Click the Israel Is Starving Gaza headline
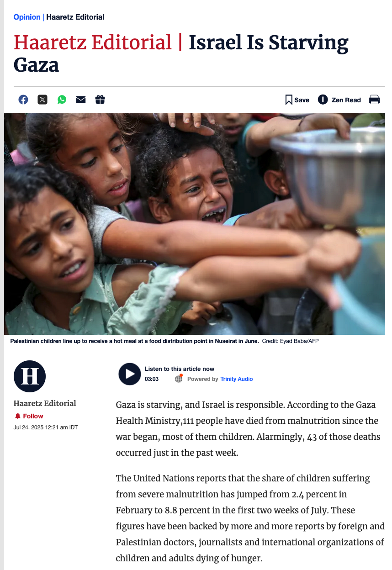This screenshot has height=570, width=392. (x=181, y=53)
